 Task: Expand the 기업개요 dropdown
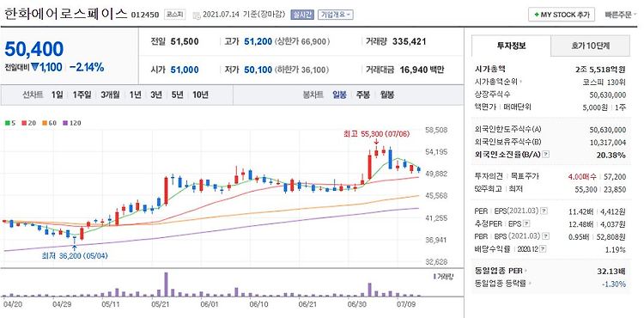pyautogui.click(x=335, y=15)
